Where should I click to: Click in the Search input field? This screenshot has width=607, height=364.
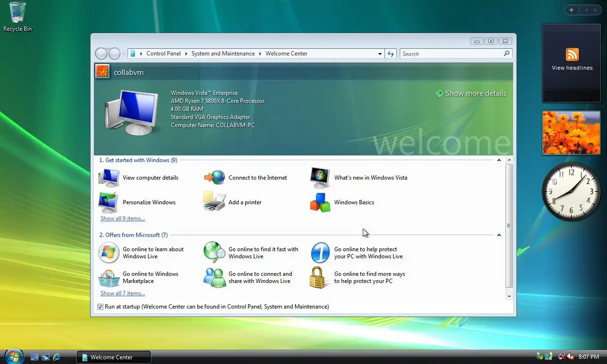coord(451,54)
